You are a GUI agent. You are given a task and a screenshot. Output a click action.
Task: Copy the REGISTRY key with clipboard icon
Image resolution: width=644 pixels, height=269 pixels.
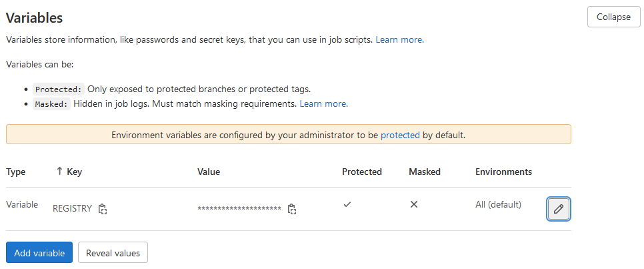coord(103,209)
